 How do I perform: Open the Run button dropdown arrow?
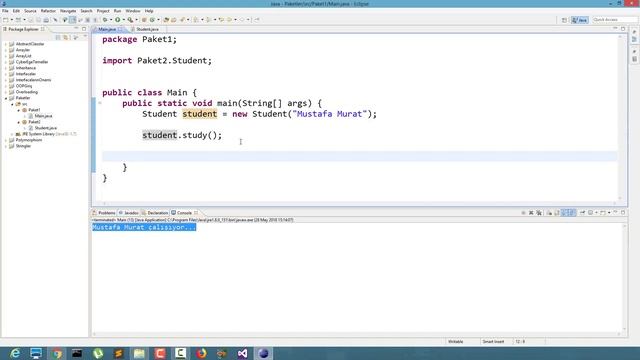pos(124,20)
